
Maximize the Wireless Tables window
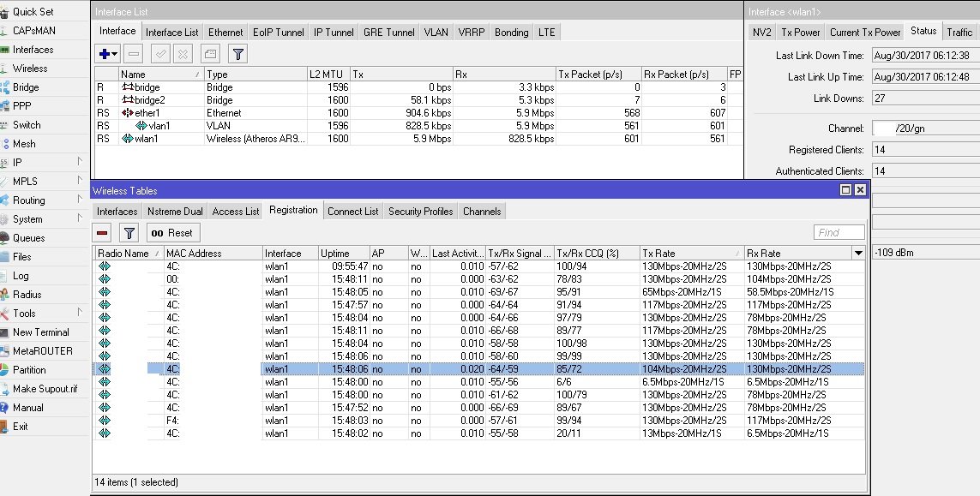point(845,190)
